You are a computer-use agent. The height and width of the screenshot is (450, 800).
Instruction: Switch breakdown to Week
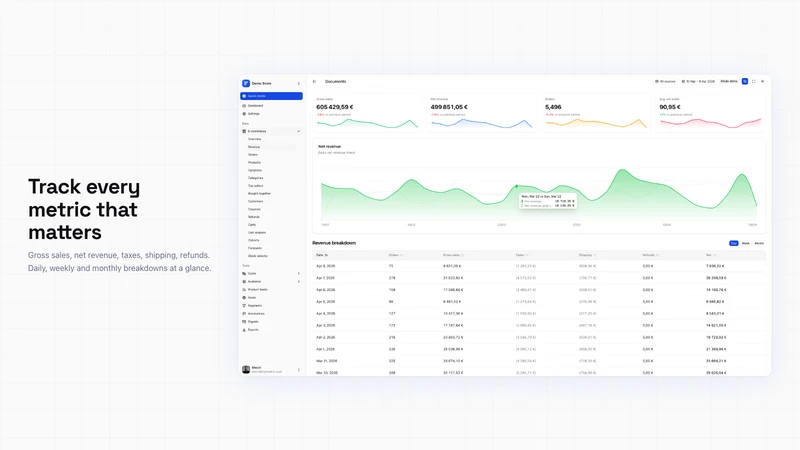[x=745, y=243]
